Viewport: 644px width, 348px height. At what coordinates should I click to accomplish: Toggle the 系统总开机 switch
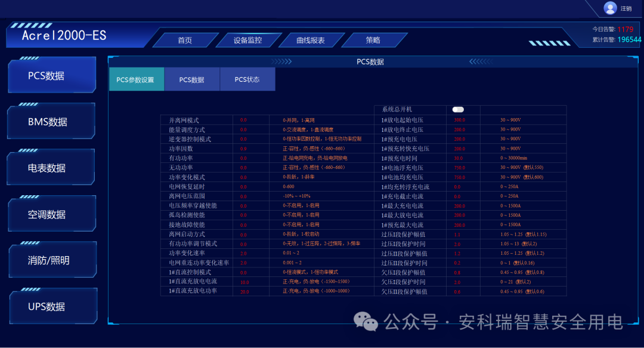458,109
